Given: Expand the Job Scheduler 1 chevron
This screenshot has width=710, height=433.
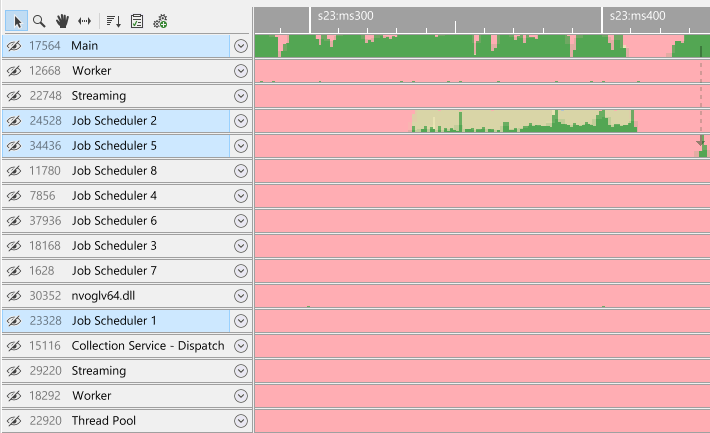Looking at the screenshot, I should pos(241,321).
